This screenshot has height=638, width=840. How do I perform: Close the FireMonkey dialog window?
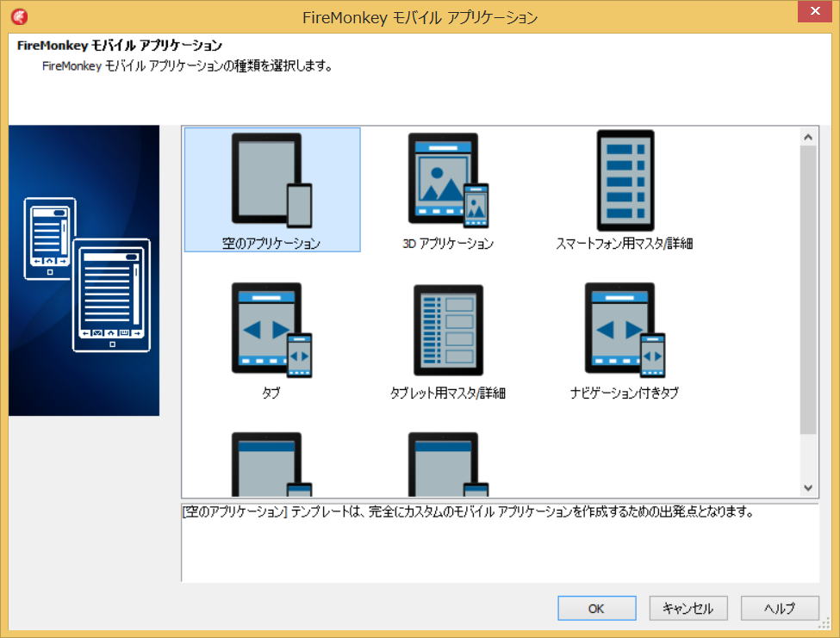click(x=815, y=11)
